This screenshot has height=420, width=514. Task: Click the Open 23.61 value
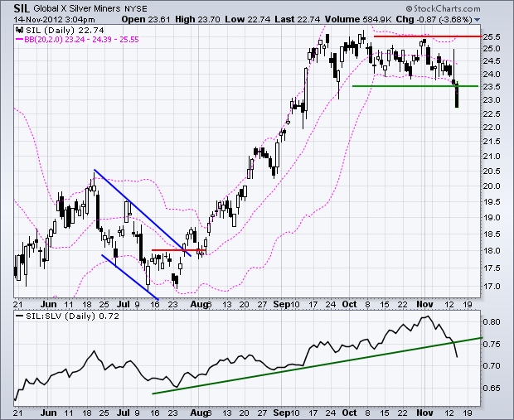coord(146,19)
